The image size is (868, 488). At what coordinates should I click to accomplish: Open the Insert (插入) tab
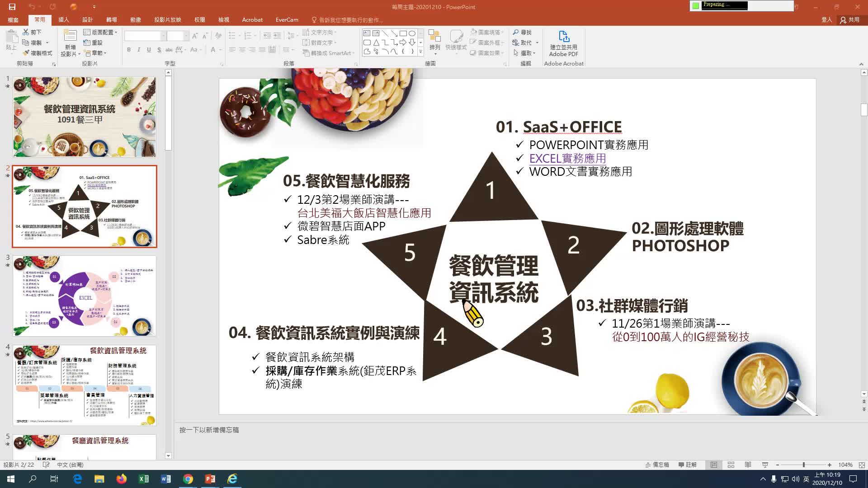[x=64, y=20]
